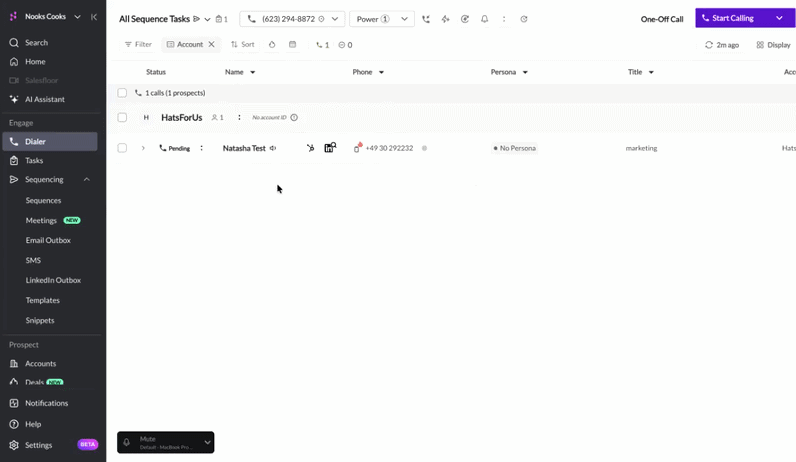Open Email Outbox in the sidebar
This screenshot has width=796, height=462.
coord(48,240)
